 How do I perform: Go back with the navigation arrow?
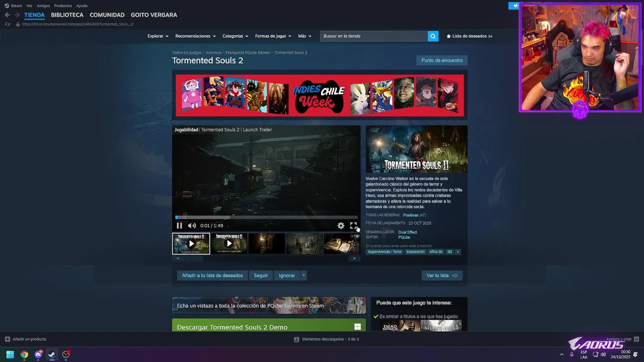pyautogui.click(x=7, y=15)
